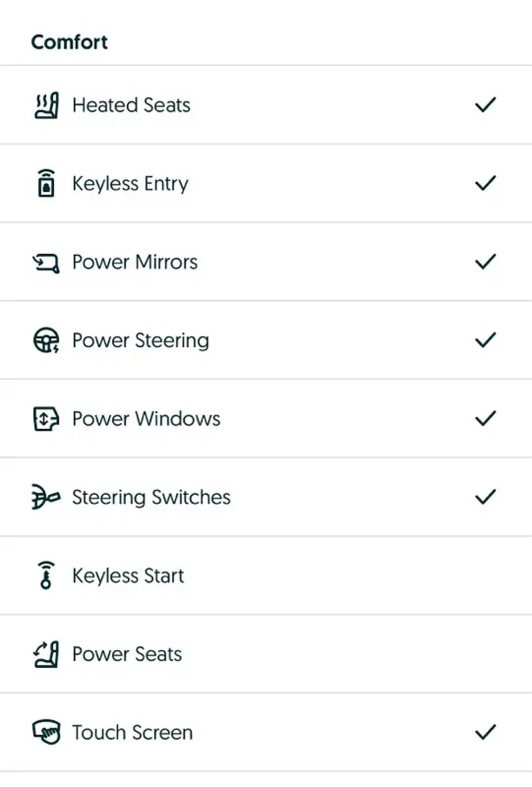The width and height of the screenshot is (532, 787).
Task: Click the Keyless Start key icon
Action: (x=46, y=575)
